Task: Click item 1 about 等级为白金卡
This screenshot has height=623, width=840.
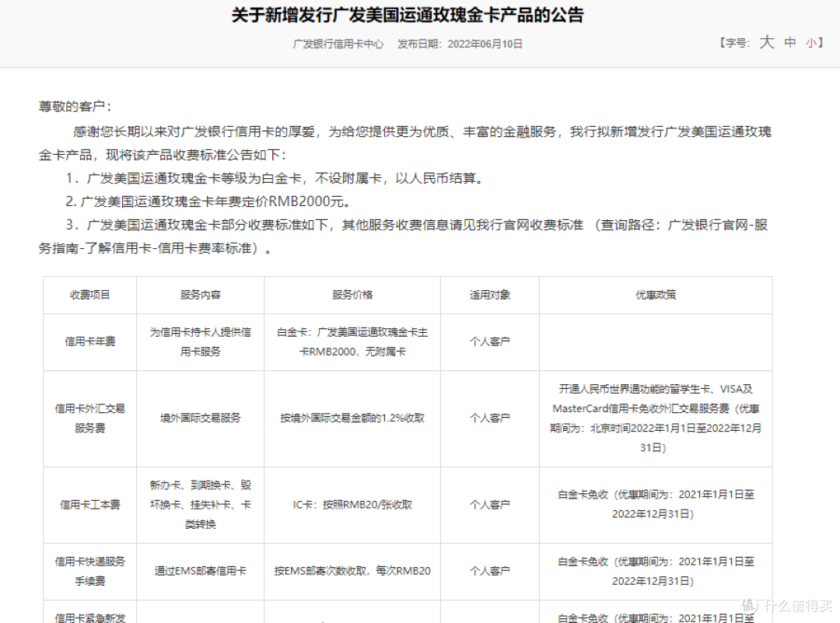Action: [x=275, y=178]
